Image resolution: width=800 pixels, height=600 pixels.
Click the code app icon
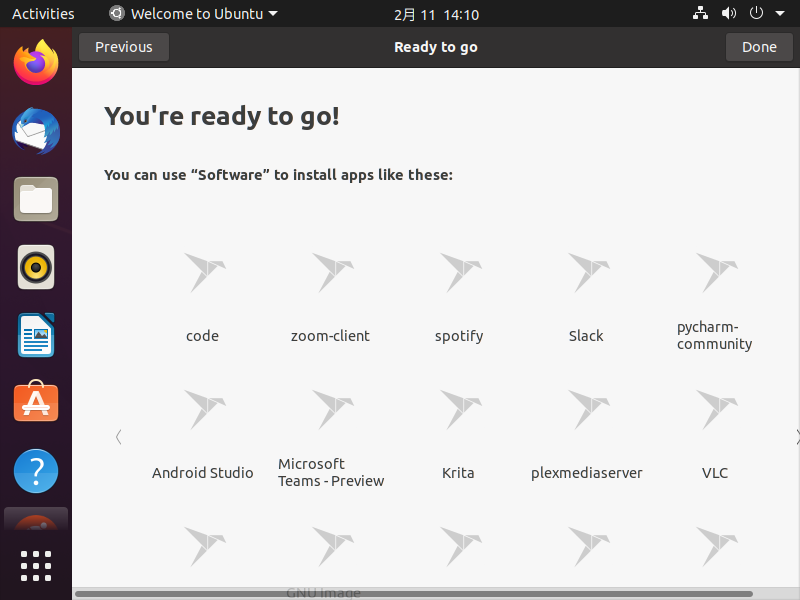click(x=205, y=272)
